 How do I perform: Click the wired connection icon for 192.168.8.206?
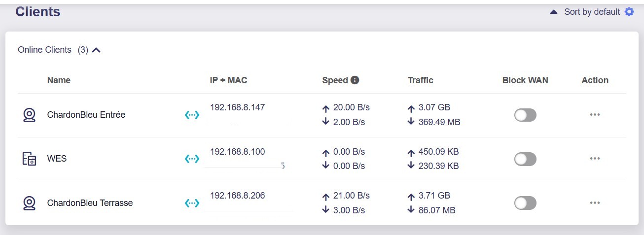(x=192, y=203)
